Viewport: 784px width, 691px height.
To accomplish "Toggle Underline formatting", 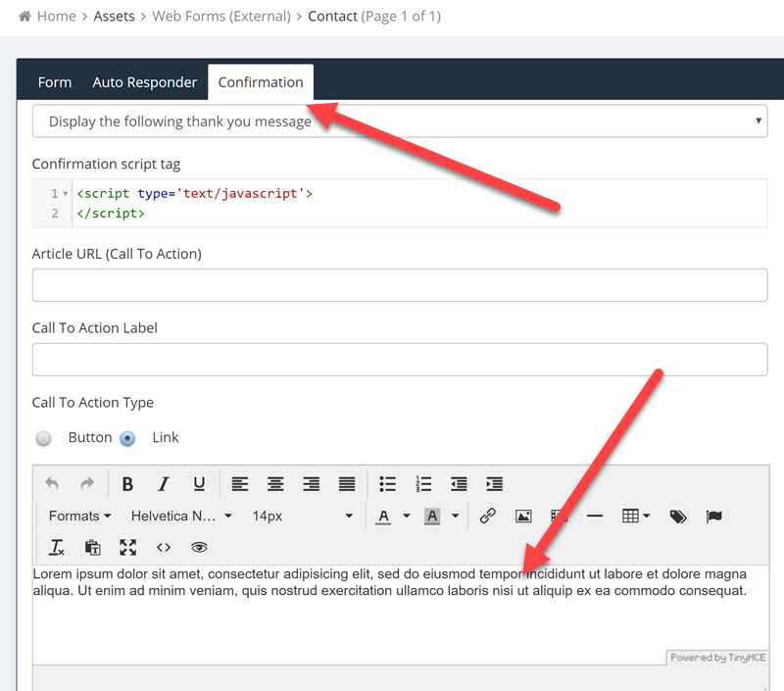I will (x=199, y=483).
